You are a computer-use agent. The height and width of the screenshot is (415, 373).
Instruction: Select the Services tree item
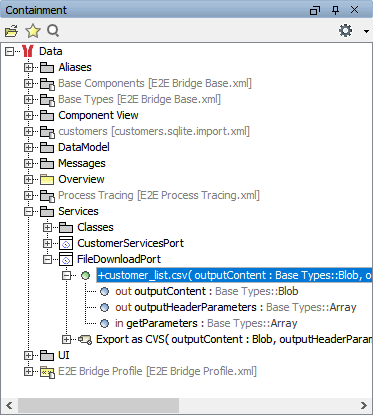pyautogui.click(x=78, y=211)
